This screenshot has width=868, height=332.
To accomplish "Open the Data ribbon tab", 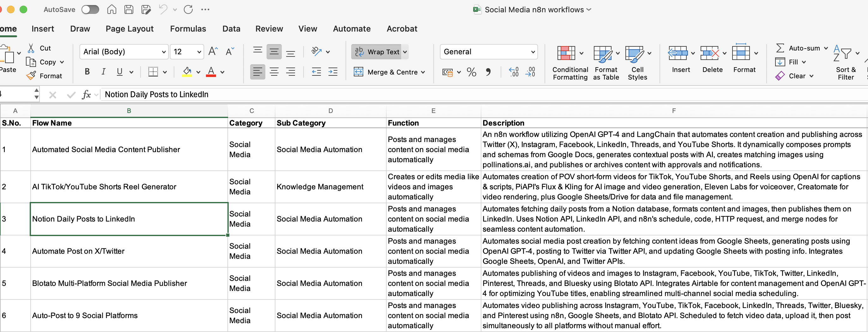I will (x=232, y=29).
